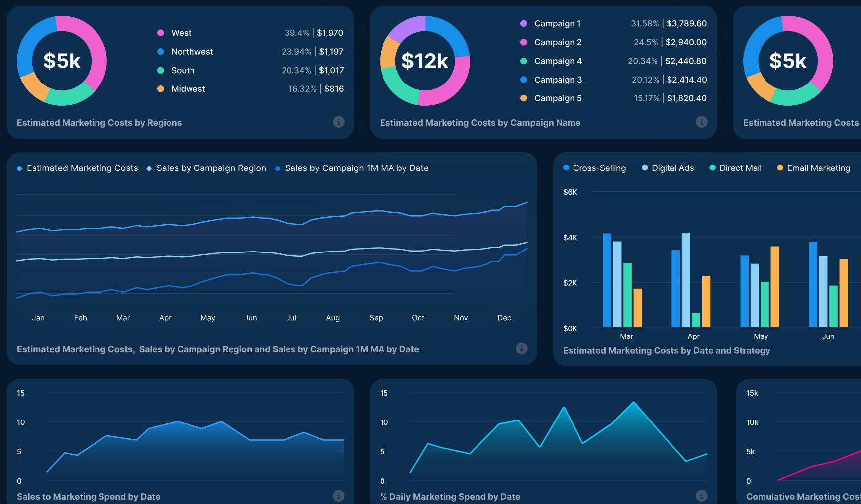Open the info tooltip for Marketing Costs by Regions
Screen dimensions: 861x504
[339, 122]
